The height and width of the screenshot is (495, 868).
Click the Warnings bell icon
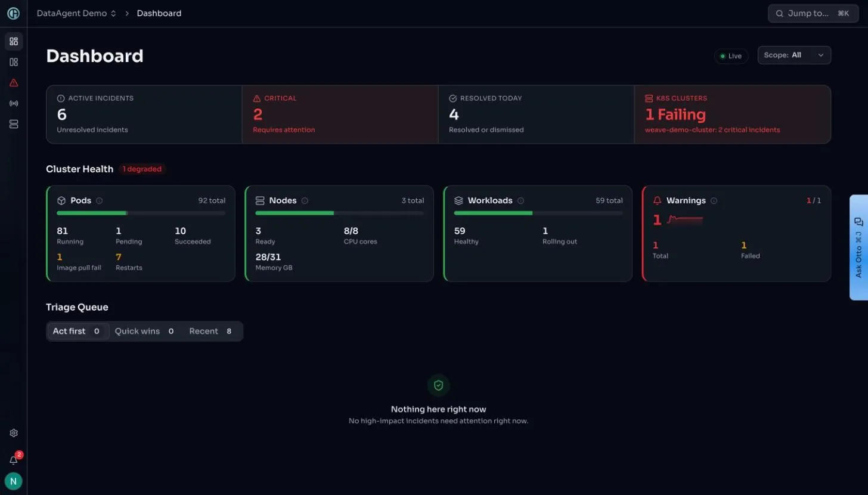(658, 201)
